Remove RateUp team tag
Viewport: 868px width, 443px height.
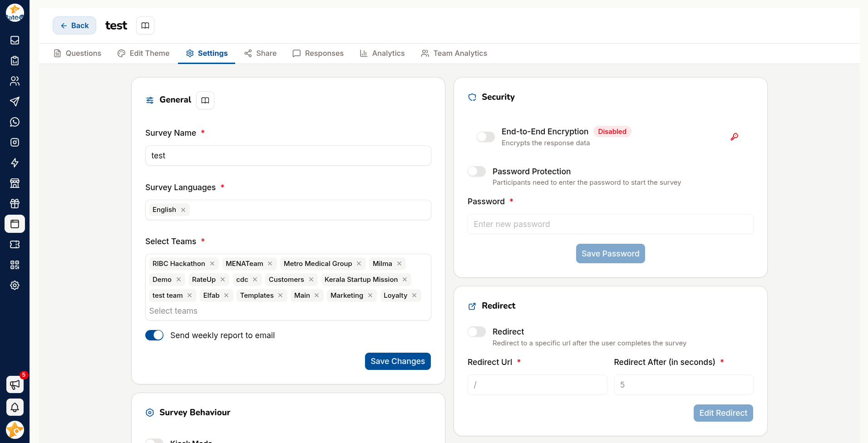point(222,280)
